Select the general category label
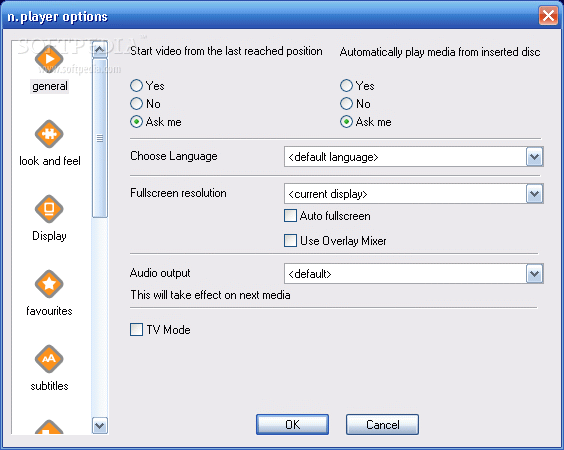564x450 pixels. coord(50,86)
